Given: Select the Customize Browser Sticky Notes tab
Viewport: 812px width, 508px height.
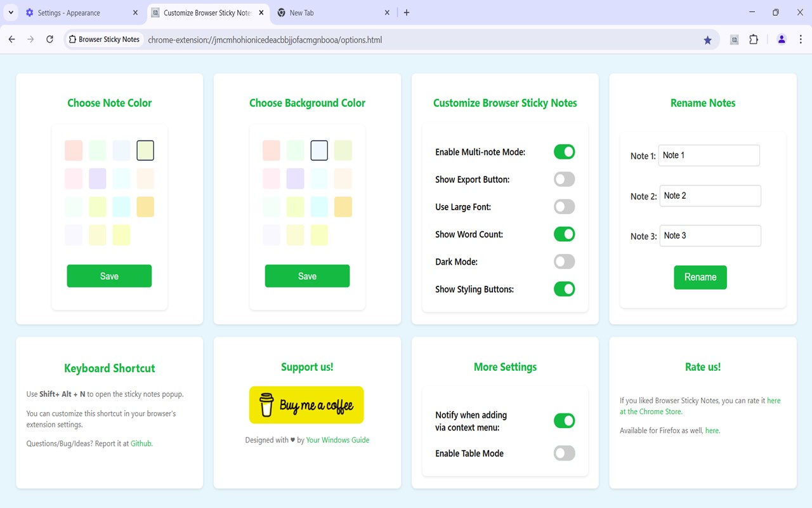Looking at the screenshot, I should tap(209, 13).
